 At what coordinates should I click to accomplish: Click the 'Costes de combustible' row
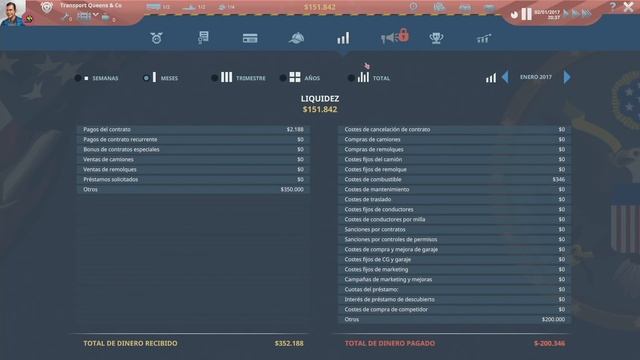click(454, 180)
